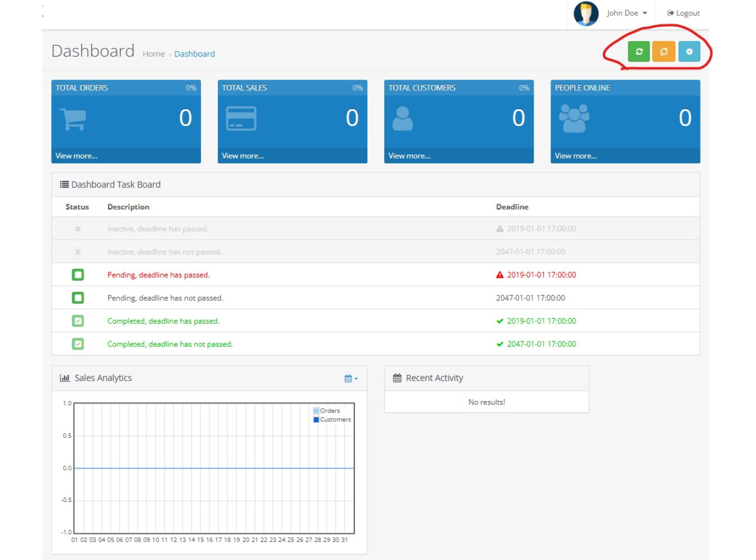
Task: Click the Customers legend swatch in chart
Action: coord(316,419)
